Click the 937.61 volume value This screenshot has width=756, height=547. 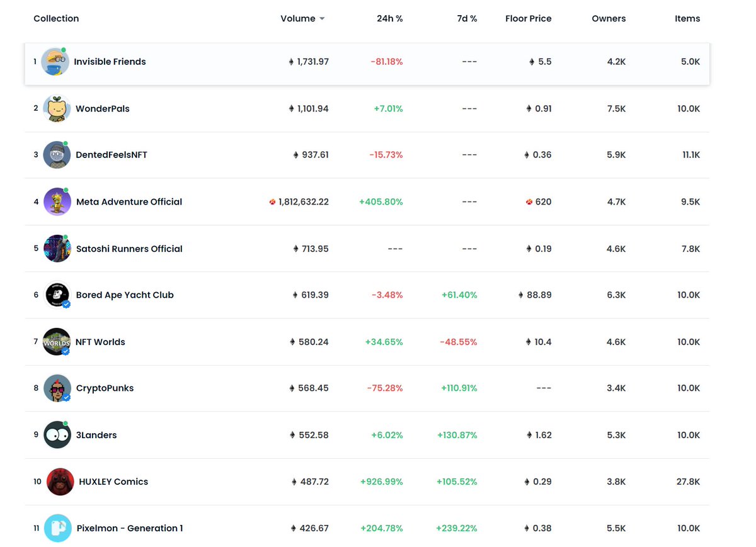click(315, 155)
